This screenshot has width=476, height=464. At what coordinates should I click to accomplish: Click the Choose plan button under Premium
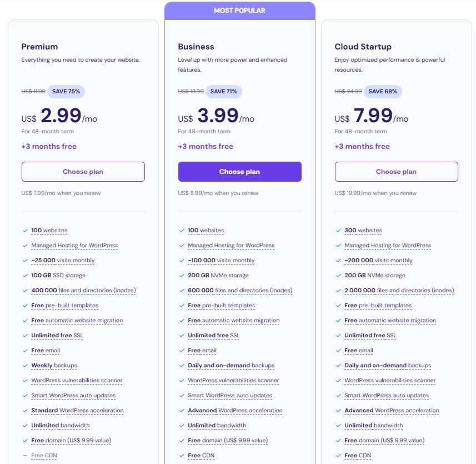[x=83, y=172]
